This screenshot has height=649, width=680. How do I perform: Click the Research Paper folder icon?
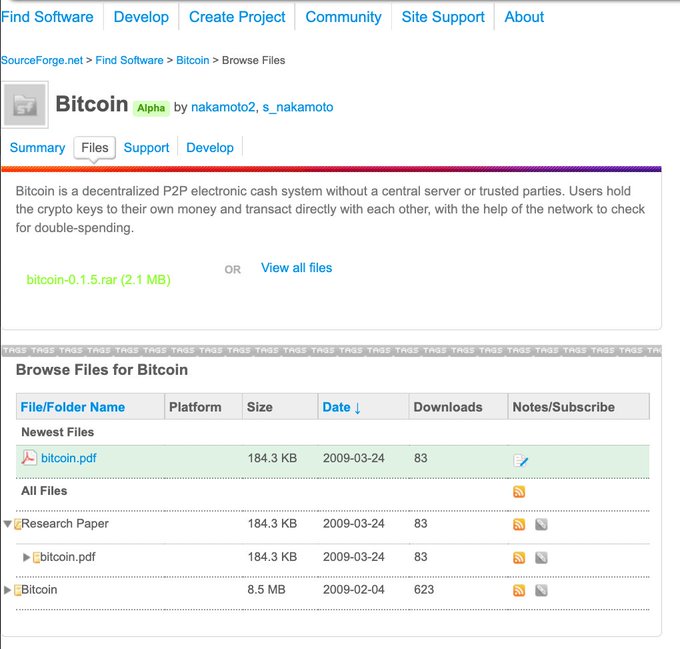tap(18, 524)
